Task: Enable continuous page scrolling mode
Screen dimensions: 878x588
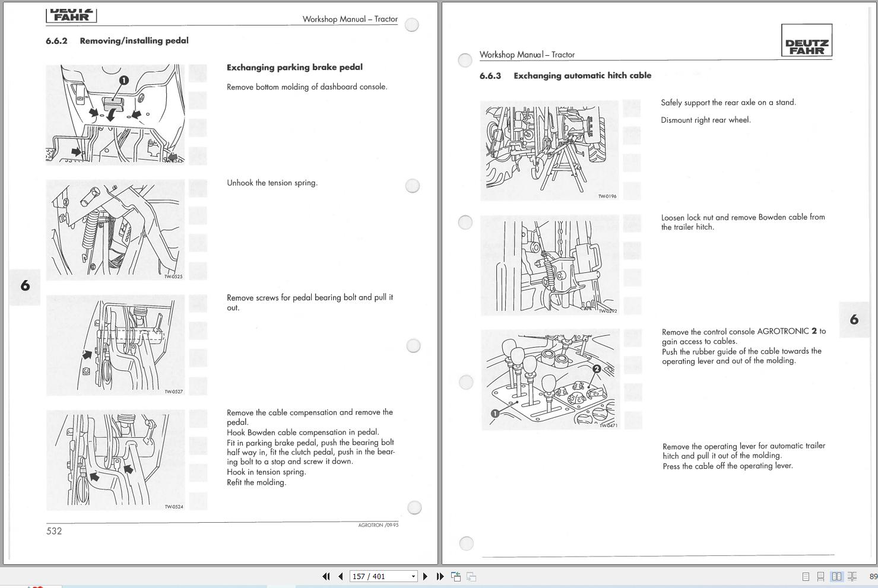Action: coord(820,576)
